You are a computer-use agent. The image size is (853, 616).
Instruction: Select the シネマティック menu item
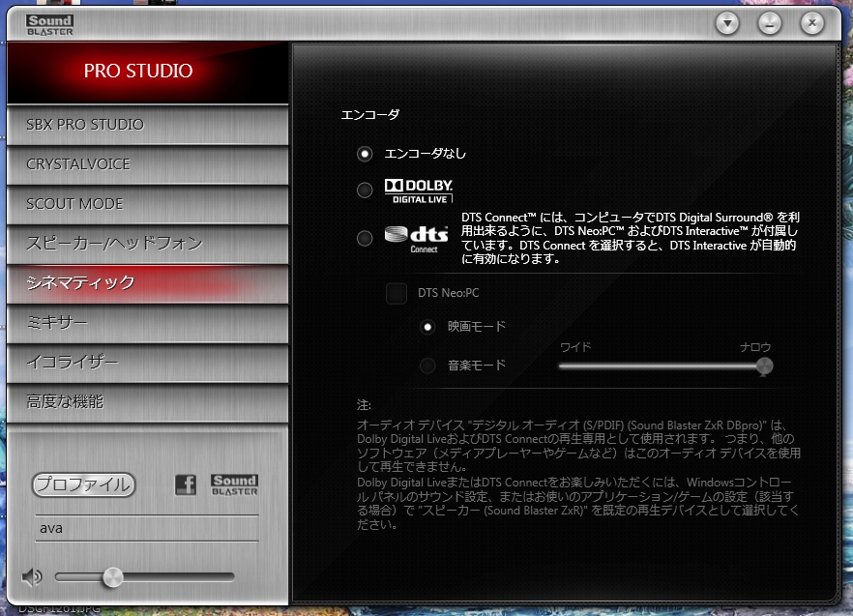coord(147,283)
